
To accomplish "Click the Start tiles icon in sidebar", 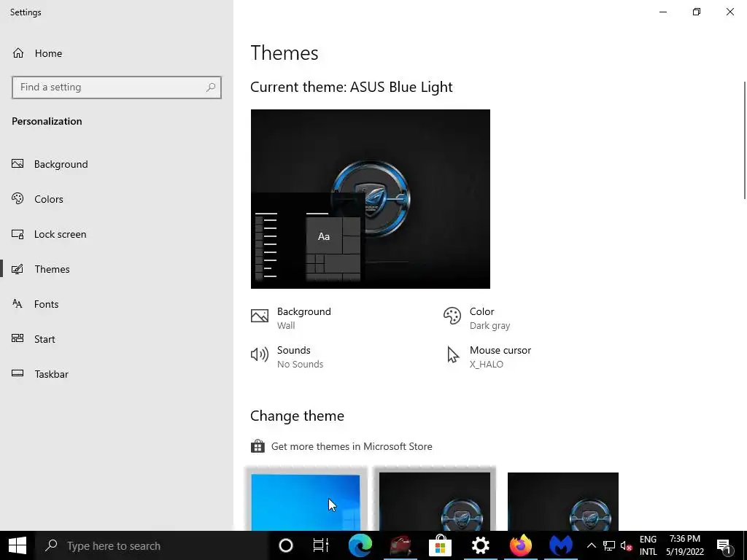I will pos(18,338).
